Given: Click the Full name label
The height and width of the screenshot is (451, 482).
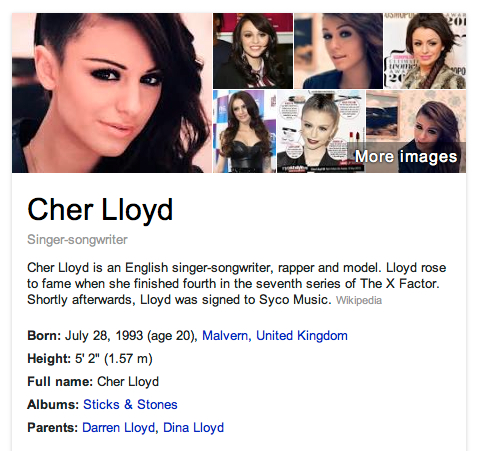Looking at the screenshot, I should 60,381.
